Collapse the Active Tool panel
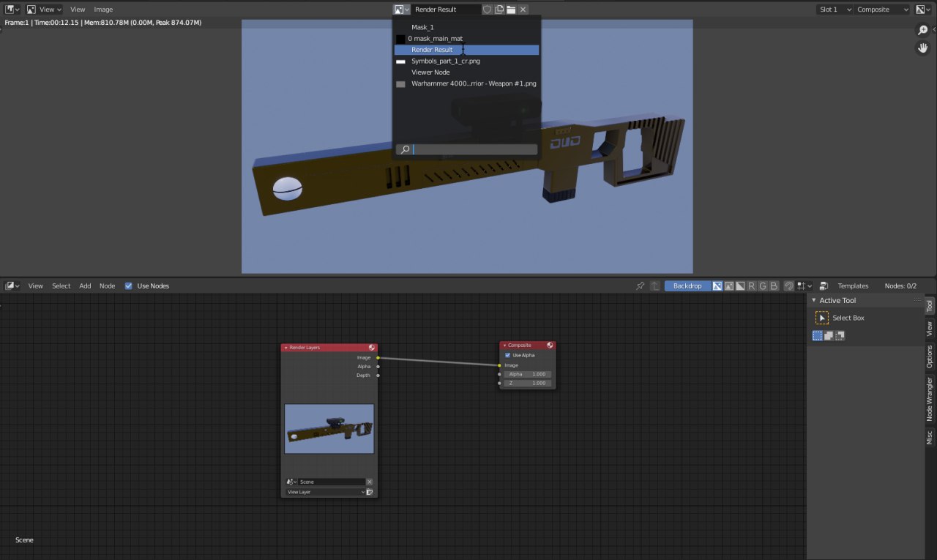 (813, 301)
